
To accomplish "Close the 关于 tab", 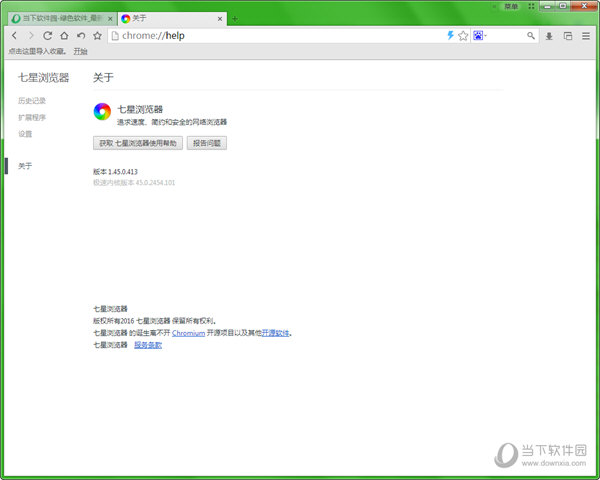I will pyautogui.click(x=220, y=18).
